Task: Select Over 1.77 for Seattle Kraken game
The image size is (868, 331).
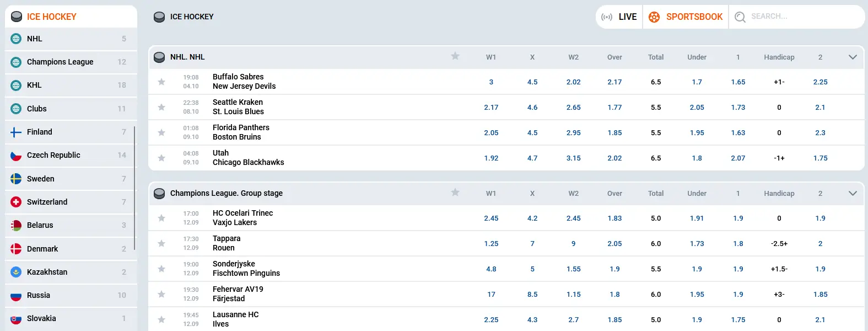Action: (x=614, y=108)
